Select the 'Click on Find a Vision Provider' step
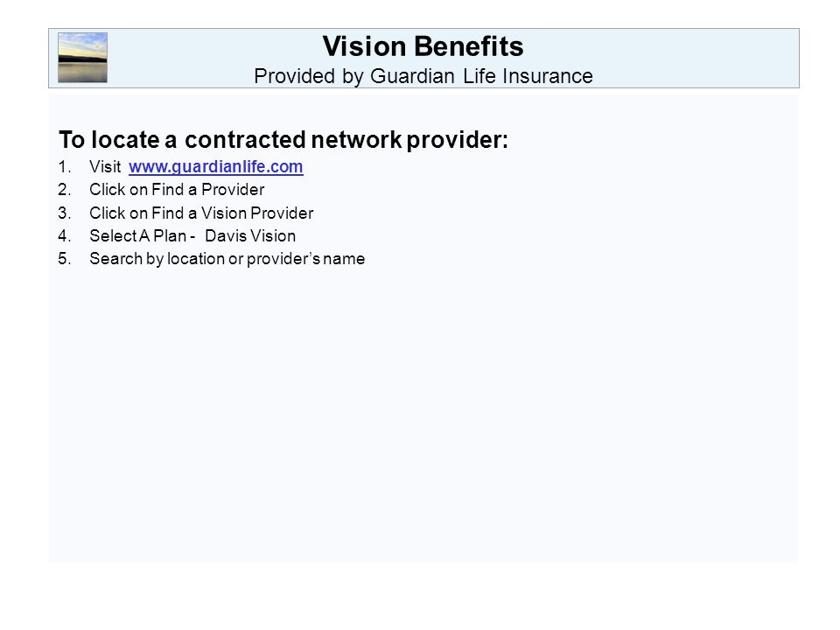Screen dimensions: 840x630 pyautogui.click(x=201, y=213)
